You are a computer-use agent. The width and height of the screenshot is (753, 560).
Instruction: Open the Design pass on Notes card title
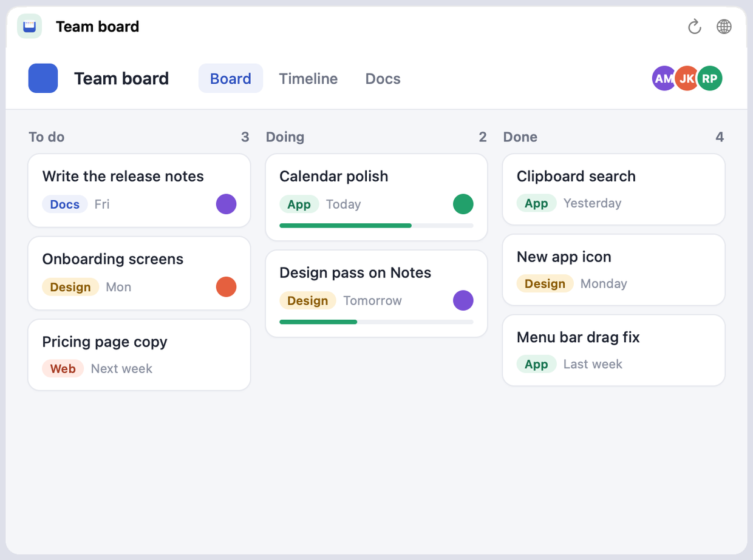[x=355, y=272]
